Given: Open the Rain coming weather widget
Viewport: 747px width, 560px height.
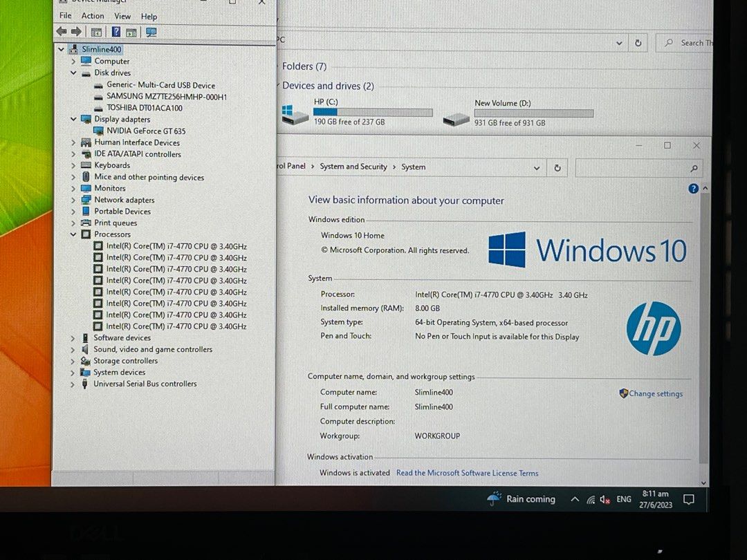Looking at the screenshot, I should 521,499.
